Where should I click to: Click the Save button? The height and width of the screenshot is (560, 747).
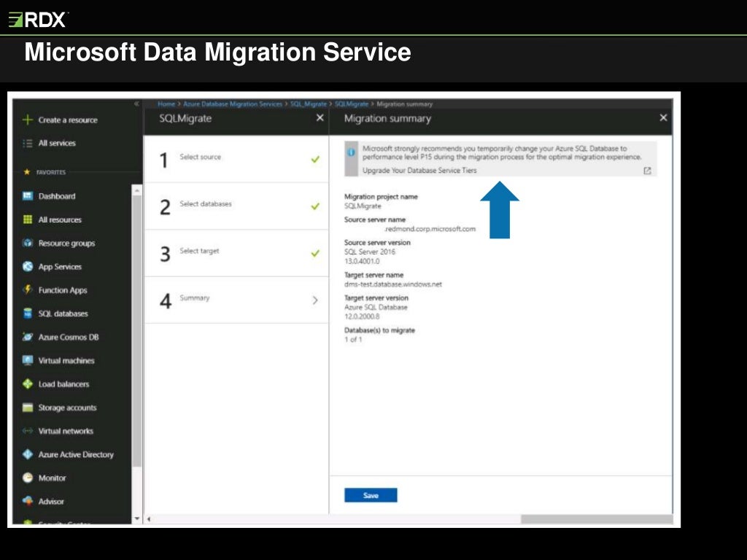tap(371, 495)
